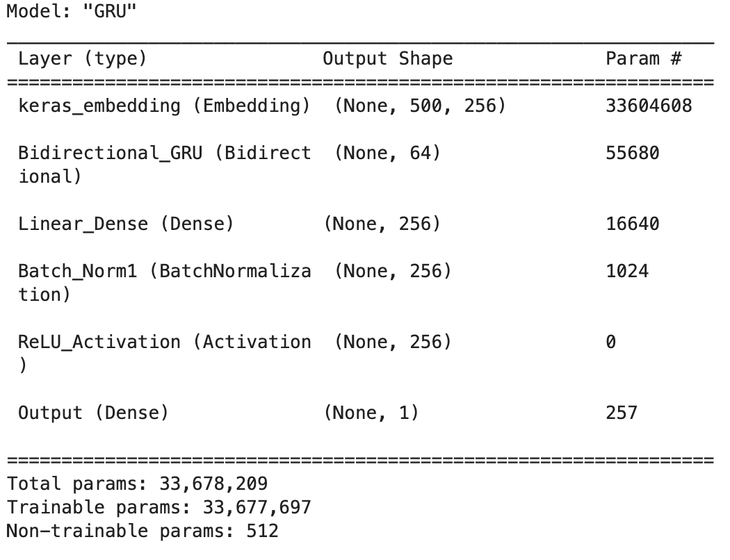Click the keras_embedding (Embedding) layer name
Image resolution: width=730 pixels, height=560 pixels.
coord(164,106)
